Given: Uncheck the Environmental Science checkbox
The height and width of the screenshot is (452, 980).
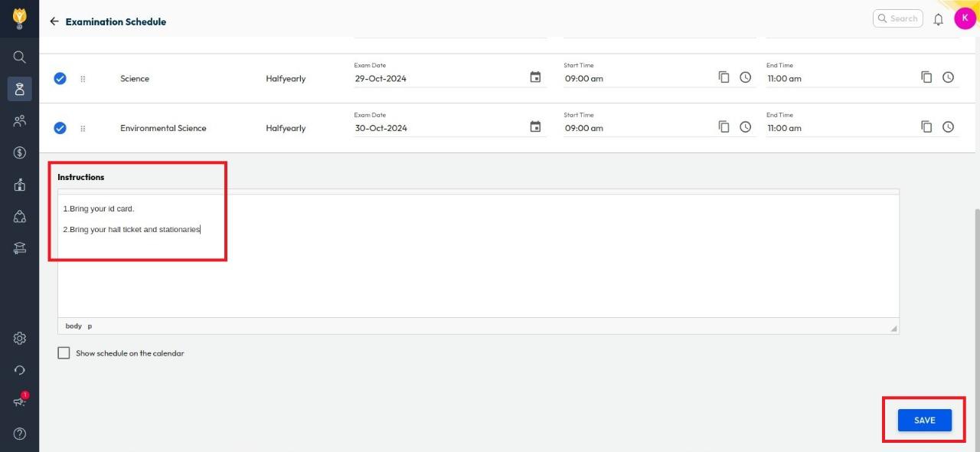Looking at the screenshot, I should (x=60, y=128).
